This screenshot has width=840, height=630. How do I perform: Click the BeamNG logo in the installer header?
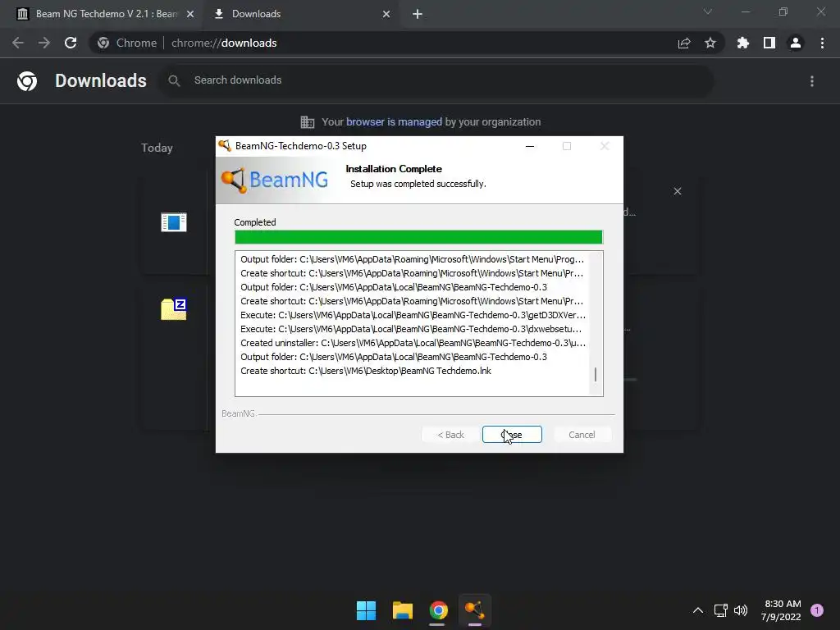[x=275, y=180]
